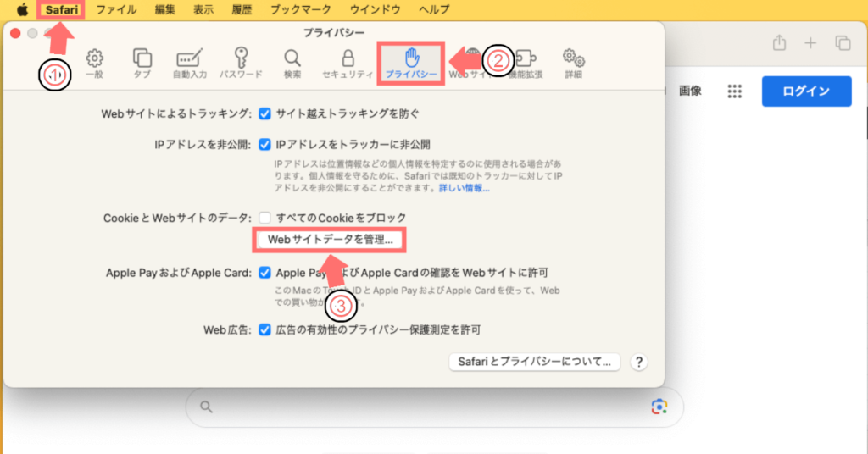Screen dimensions: 868x454
Task: Open a new tab with plus icon
Action: click(810, 42)
